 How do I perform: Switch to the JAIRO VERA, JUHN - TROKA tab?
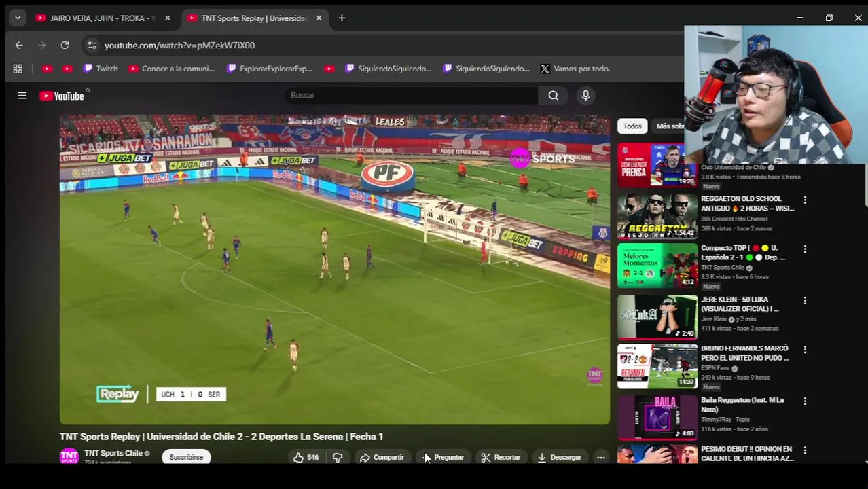[x=101, y=18]
